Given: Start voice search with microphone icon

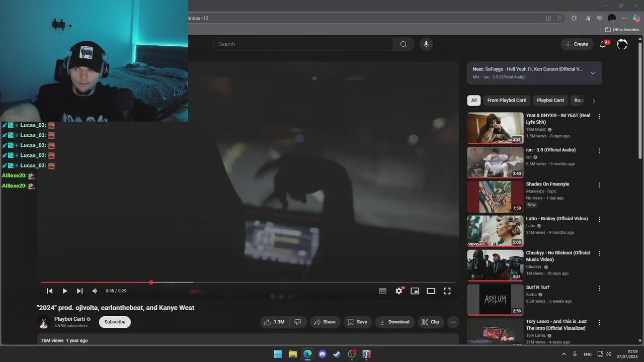Looking at the screenshot, I should [426, 44].
